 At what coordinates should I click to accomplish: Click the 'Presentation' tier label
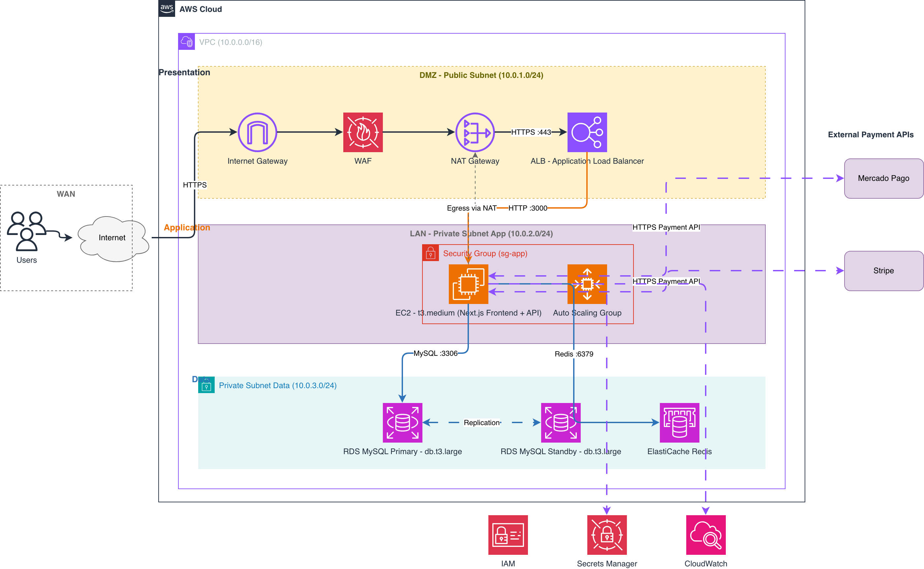pos(184,72)
